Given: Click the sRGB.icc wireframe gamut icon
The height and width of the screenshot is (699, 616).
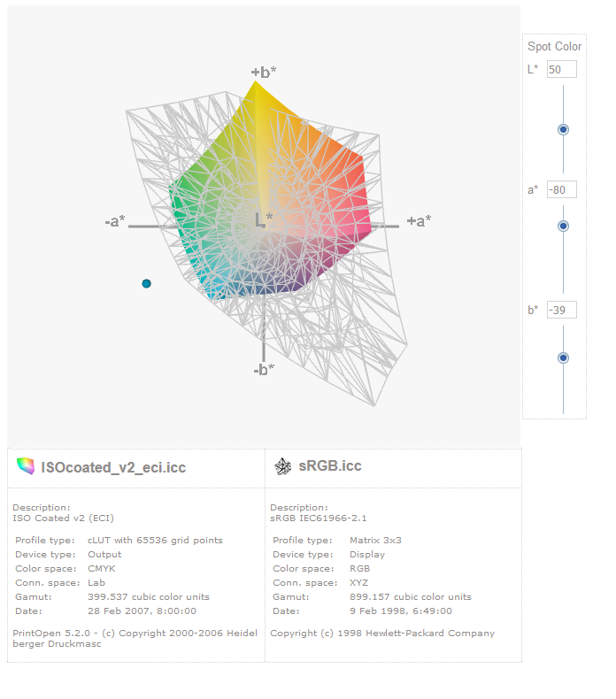Looking at the screenshot, I should coord(283,466).
